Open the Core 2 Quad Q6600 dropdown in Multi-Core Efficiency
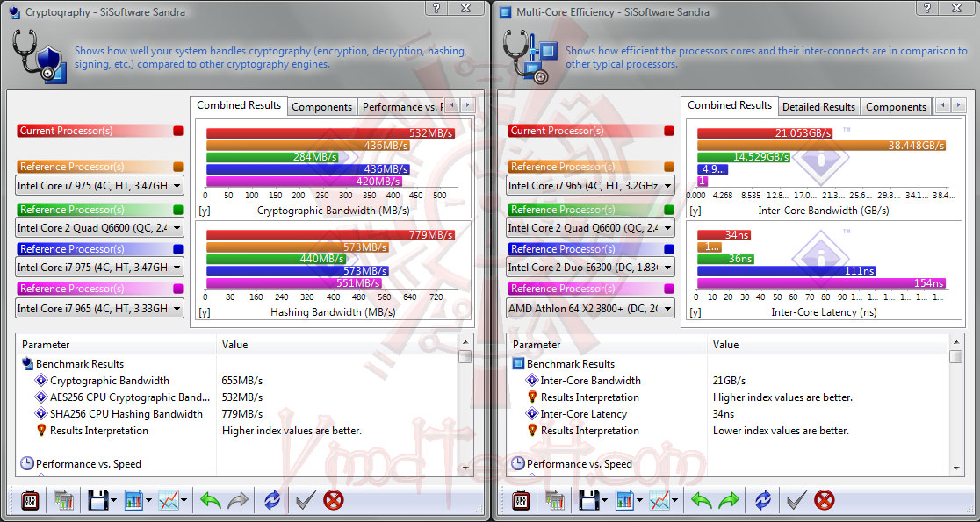 (591, 228)
